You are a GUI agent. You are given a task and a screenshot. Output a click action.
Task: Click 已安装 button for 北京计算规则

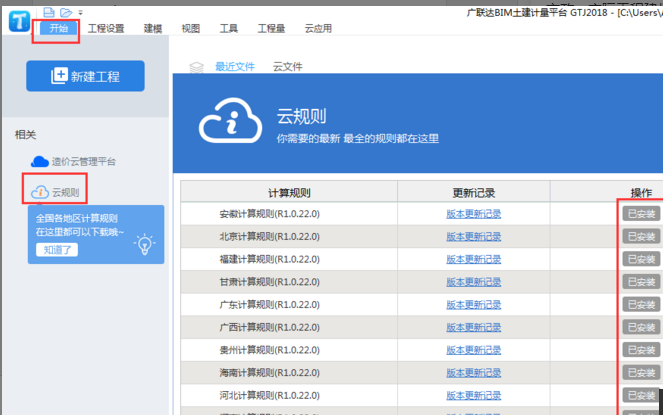641,236
